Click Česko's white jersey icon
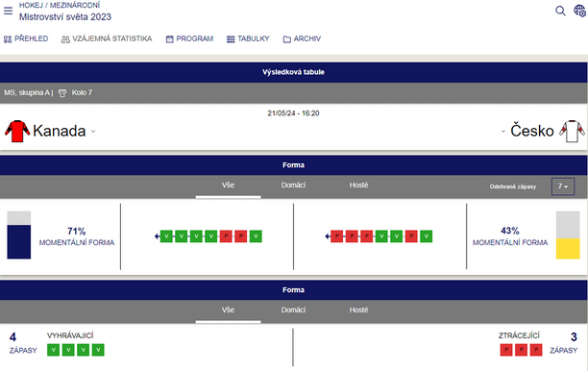Viewport: 588px width, 371px height. tap(572, 131)
